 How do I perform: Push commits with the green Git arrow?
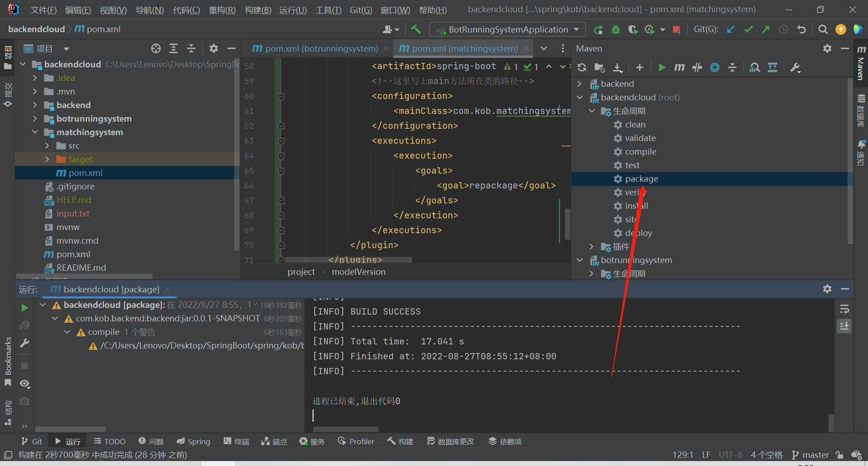pyautogui.click(x=766, y=29)
